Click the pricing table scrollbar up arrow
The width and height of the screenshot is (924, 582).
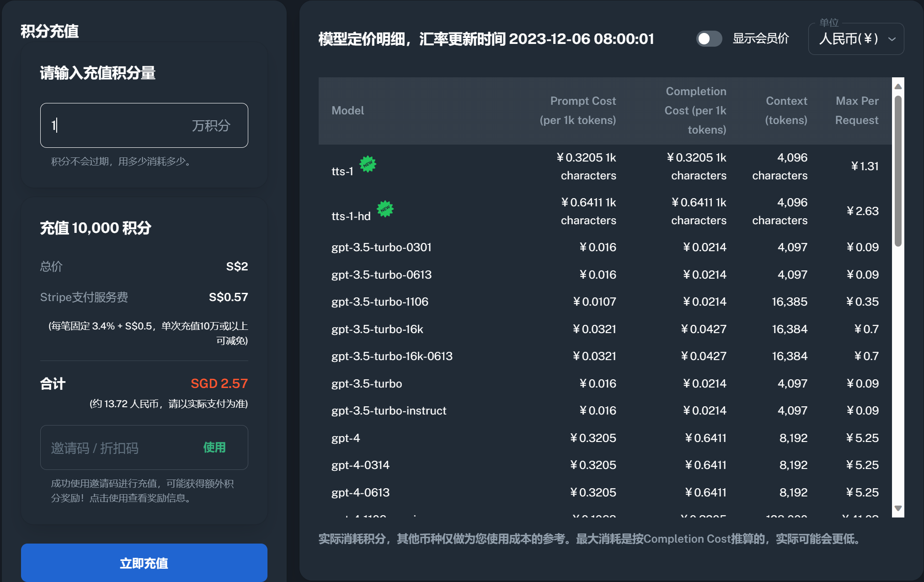898,86
